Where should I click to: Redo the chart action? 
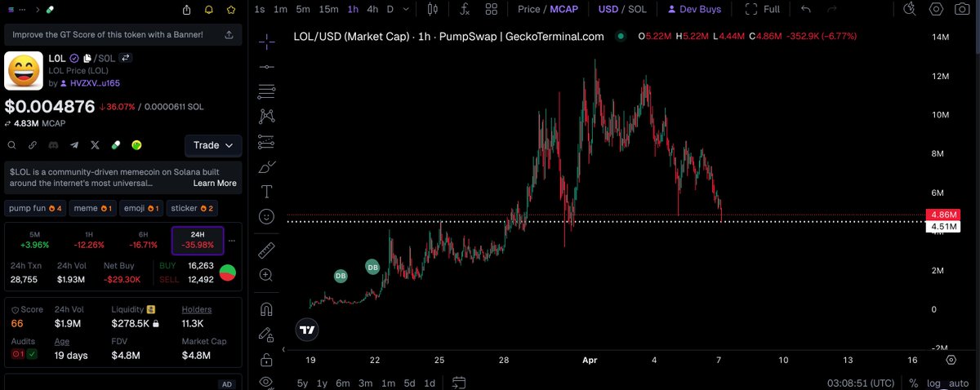[832, 9]
